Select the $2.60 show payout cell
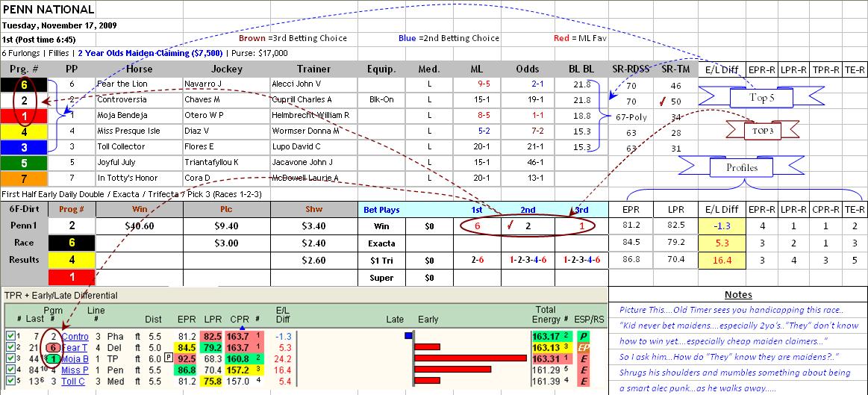 point(314,261)
